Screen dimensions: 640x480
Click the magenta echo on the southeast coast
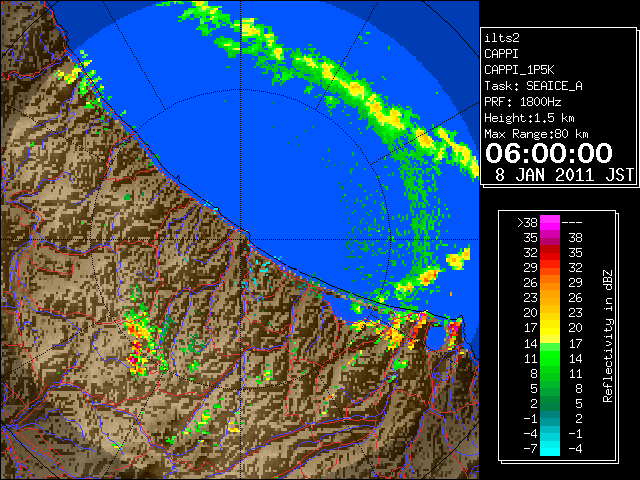(454, 327)
